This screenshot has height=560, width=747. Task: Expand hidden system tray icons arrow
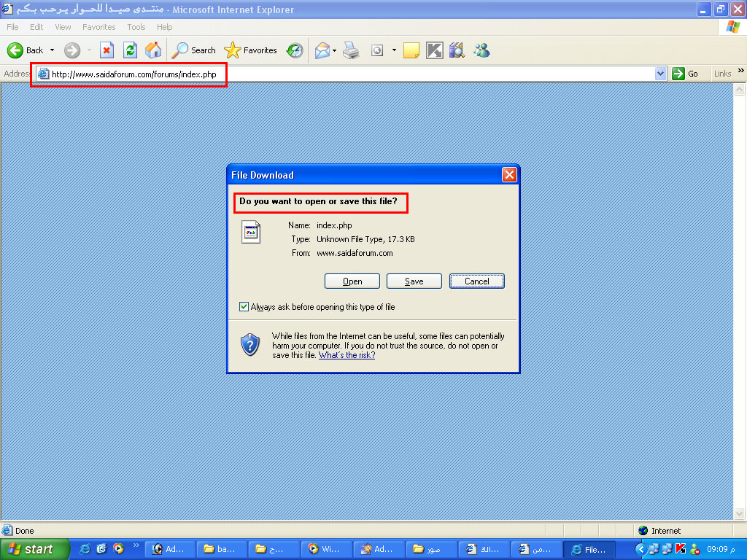point(640,550)
